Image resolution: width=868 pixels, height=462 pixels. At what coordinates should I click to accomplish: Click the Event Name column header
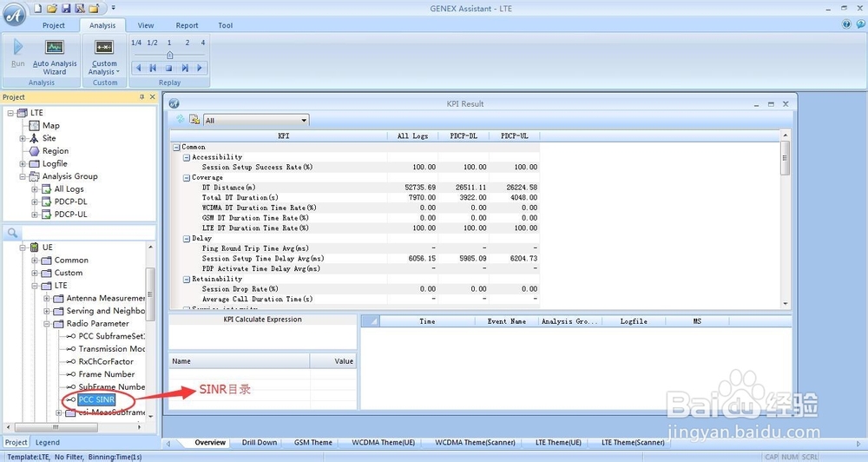pyautogui.click(x=507, y=321)
